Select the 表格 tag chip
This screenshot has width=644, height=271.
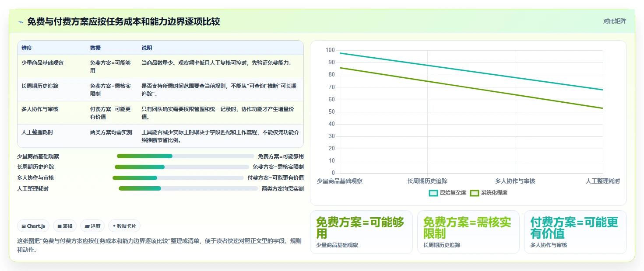tap(65, 226)
